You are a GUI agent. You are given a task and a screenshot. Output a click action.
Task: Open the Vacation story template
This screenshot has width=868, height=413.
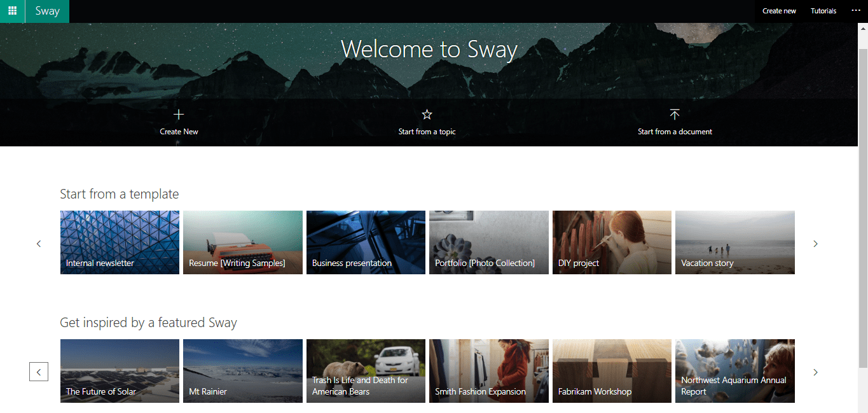coord(735,242)
